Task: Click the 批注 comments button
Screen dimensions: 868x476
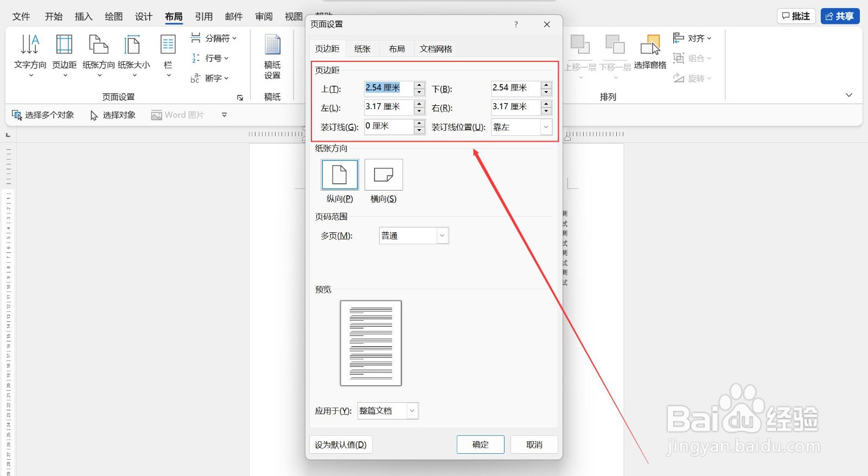Action: (x=796, y=16)
